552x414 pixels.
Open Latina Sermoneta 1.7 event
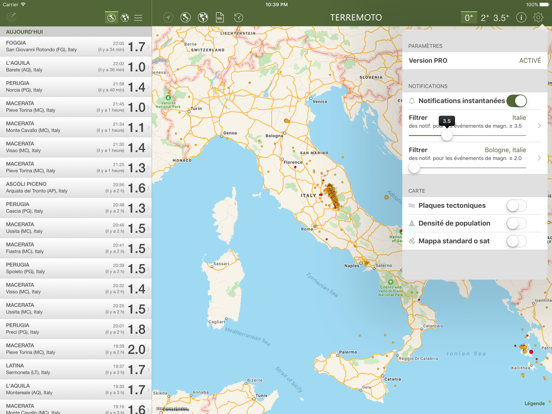76,369
